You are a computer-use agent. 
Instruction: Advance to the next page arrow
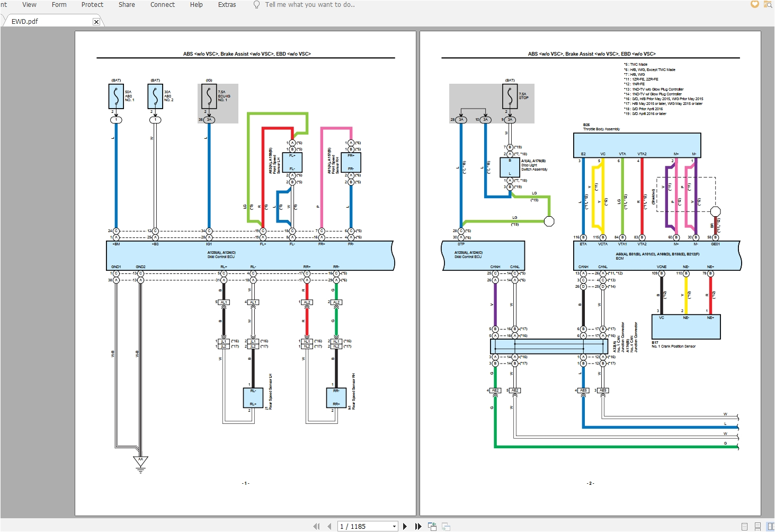click(x=405, y=526)
